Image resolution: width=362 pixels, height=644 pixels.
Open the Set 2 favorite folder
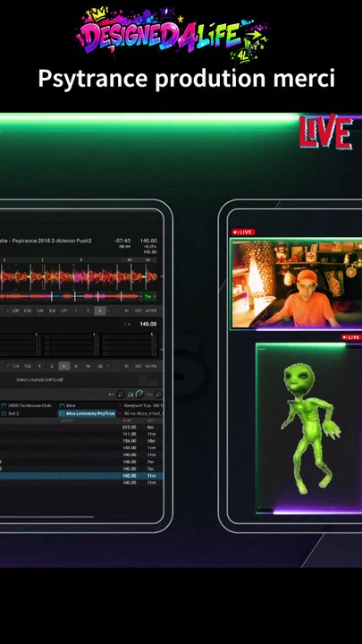11,413
